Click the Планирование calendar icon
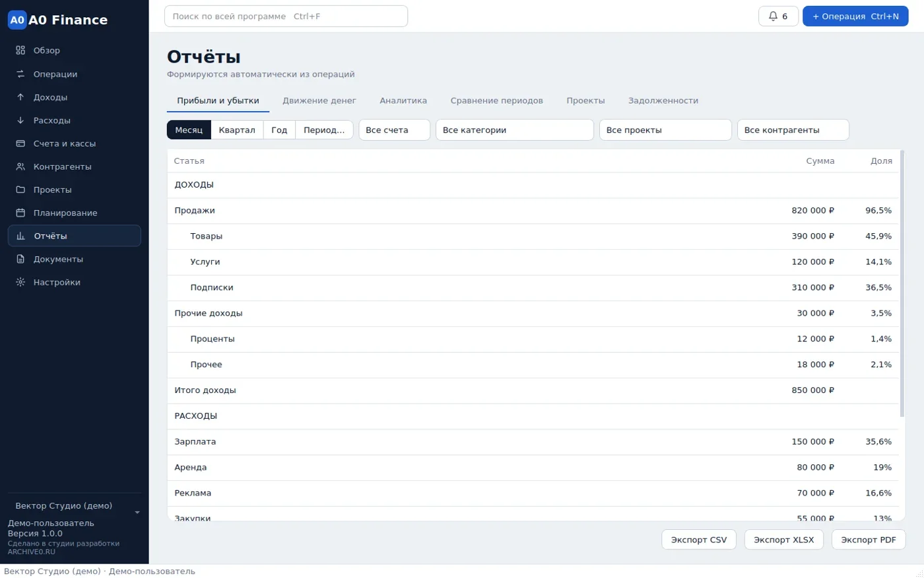Screen dimensions: 924x578 [20, 213]
